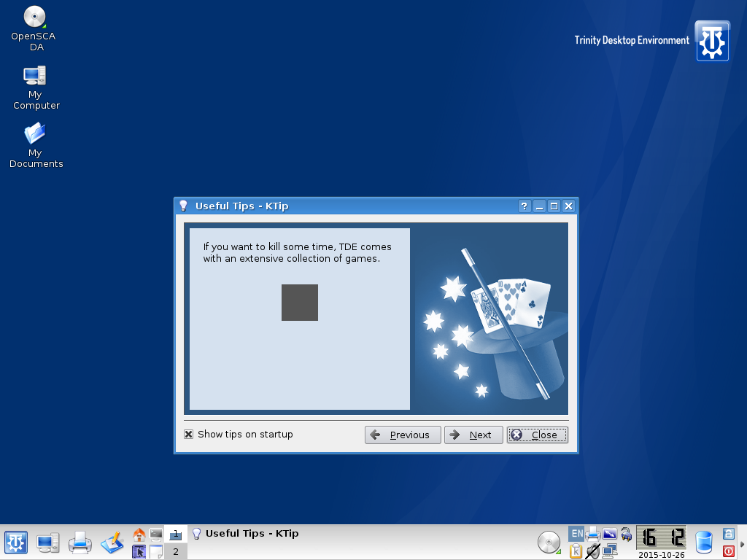The width and height of the screenshot is (747, 560).
Task: Click the red logout button in panel
Action: tap(728, 551)
